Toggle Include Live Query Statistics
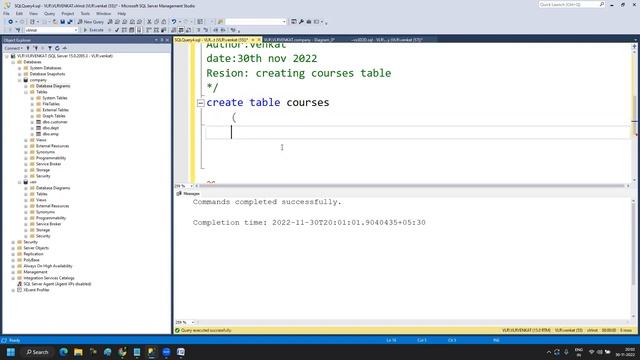 pyautogui.click(x=156, y=30)
